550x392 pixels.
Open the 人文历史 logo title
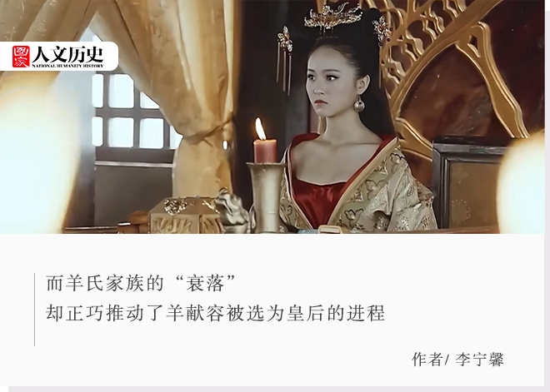[67, 53]
